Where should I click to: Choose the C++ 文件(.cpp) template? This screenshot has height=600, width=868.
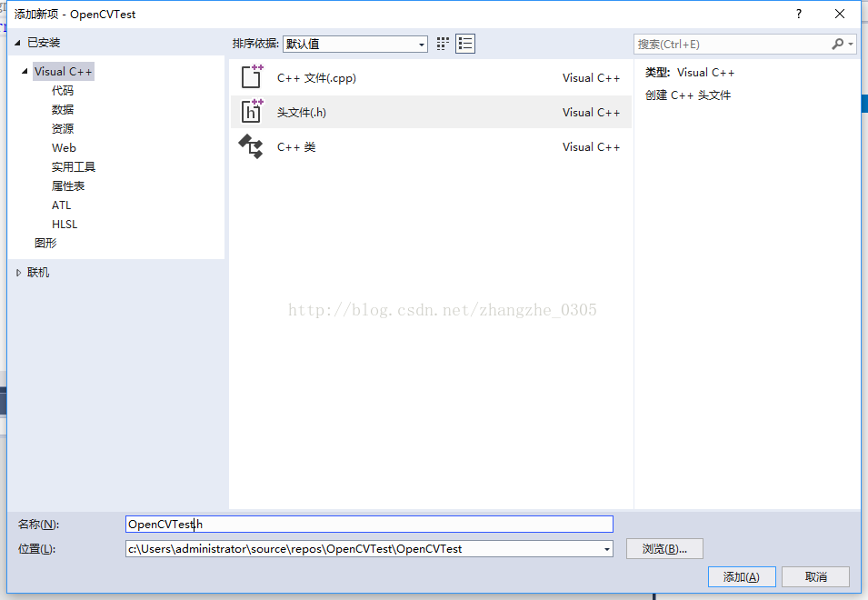pos(431,77)
